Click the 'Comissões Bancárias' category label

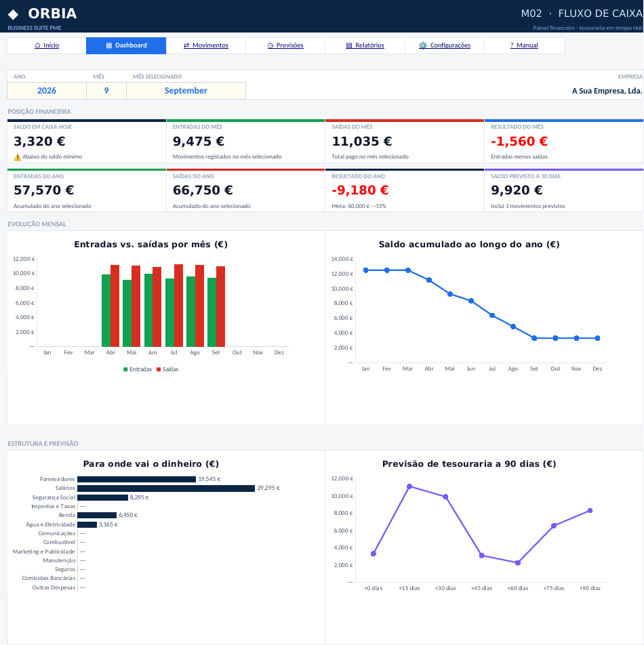(x=49, y=579)
